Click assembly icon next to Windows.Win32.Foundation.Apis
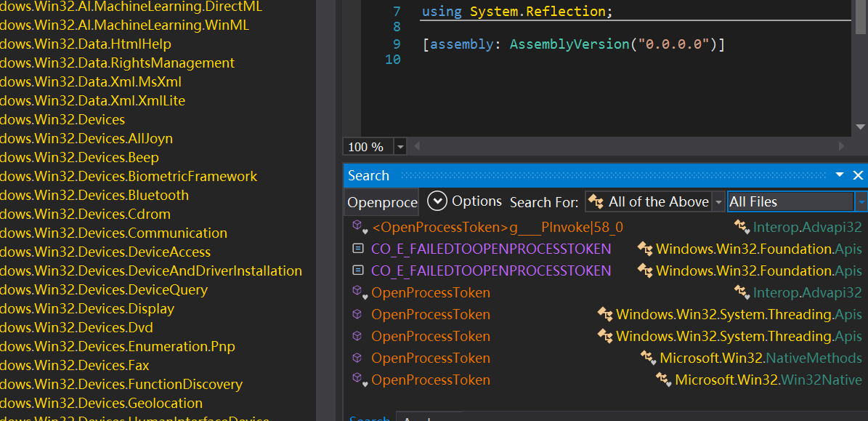This screenshot has height=421, width=868. 645,249
